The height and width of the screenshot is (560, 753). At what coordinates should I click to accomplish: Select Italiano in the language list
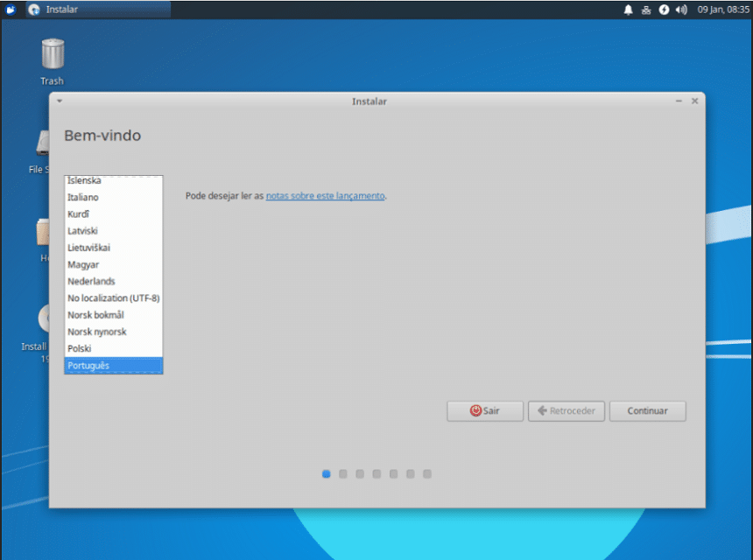[83, 197]
